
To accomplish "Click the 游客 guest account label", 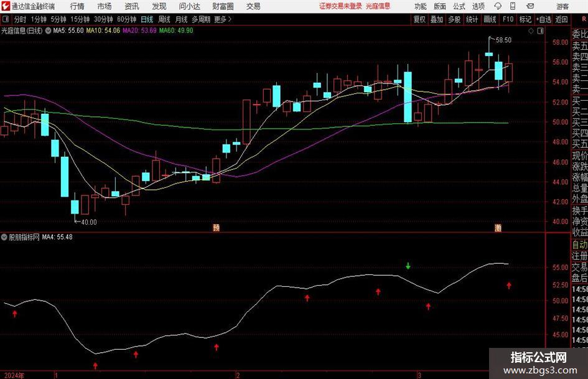I will tap(562, 6).
